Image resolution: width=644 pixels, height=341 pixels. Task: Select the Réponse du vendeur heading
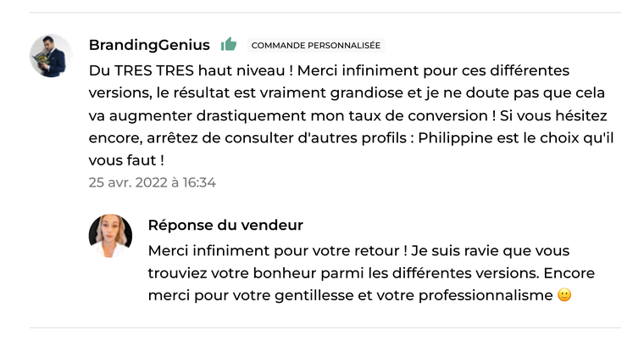pyautogui.click(x=225, y=225)
